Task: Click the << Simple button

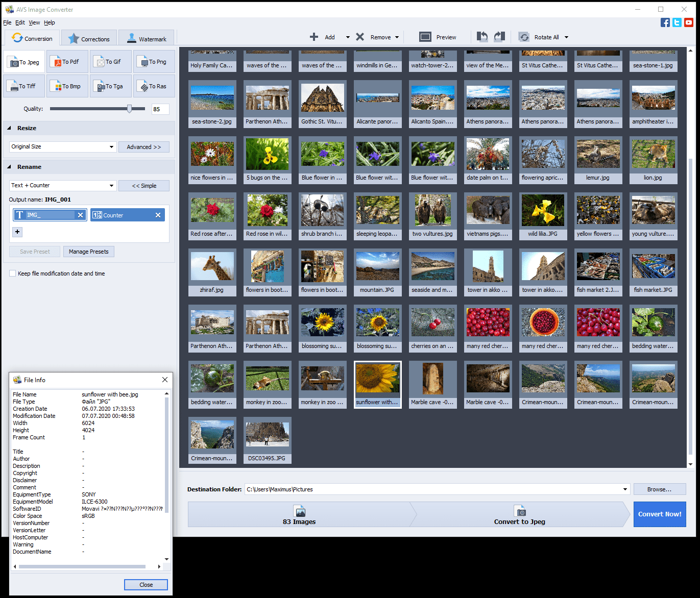Action: [144, 186]
